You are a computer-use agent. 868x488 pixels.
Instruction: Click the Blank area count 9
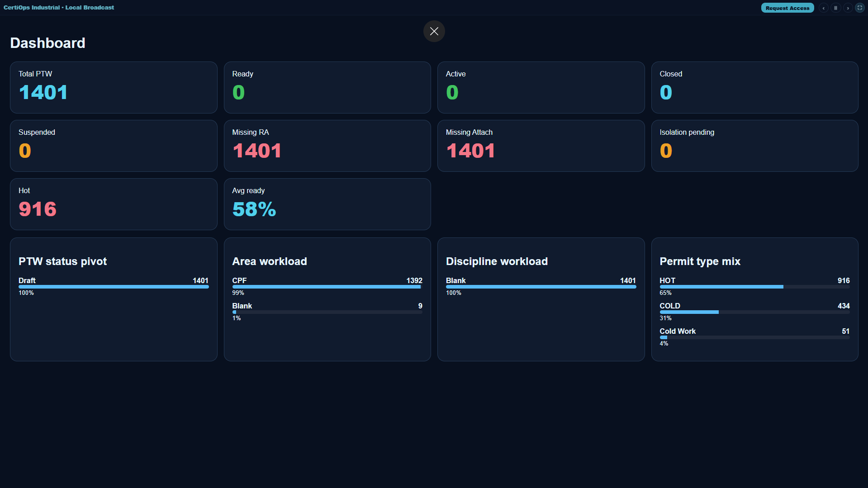click(420, 306)
